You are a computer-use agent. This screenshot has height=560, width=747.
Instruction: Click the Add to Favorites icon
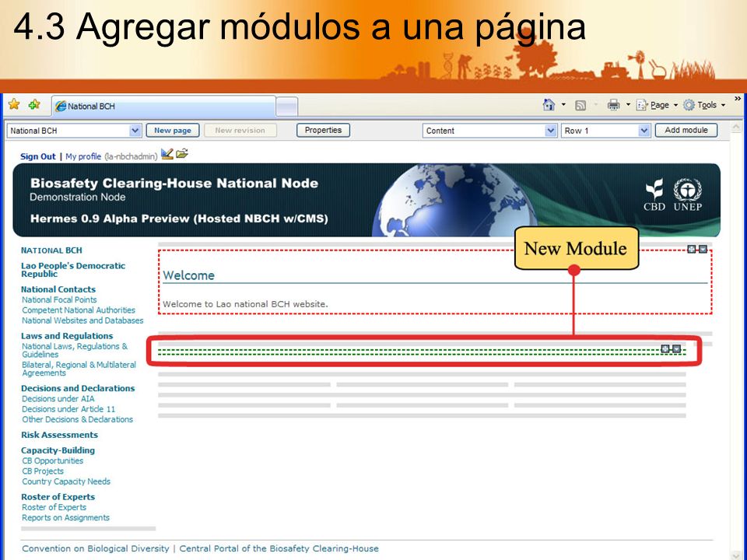coord(33,104)
